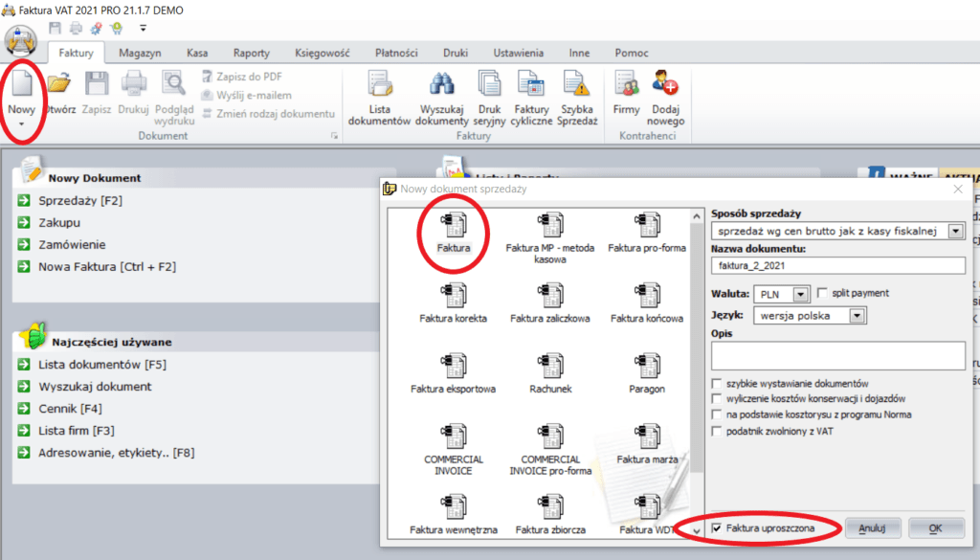
Task: Click the Nowy document icon in ribbon
Action: pyautogui.click(x=21, y=89)
